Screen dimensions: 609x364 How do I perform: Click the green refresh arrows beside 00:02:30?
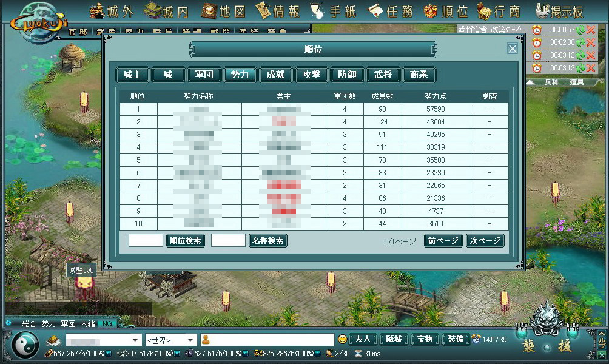[580, 42]
